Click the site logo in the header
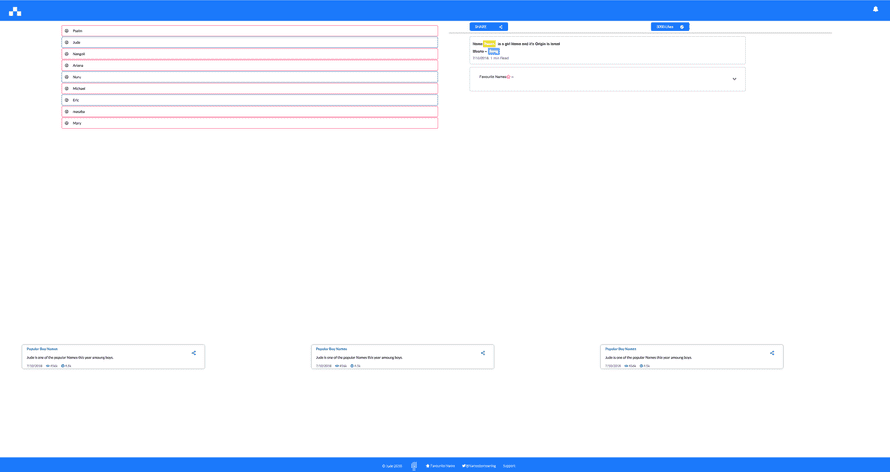 click(x=15, y=11)
